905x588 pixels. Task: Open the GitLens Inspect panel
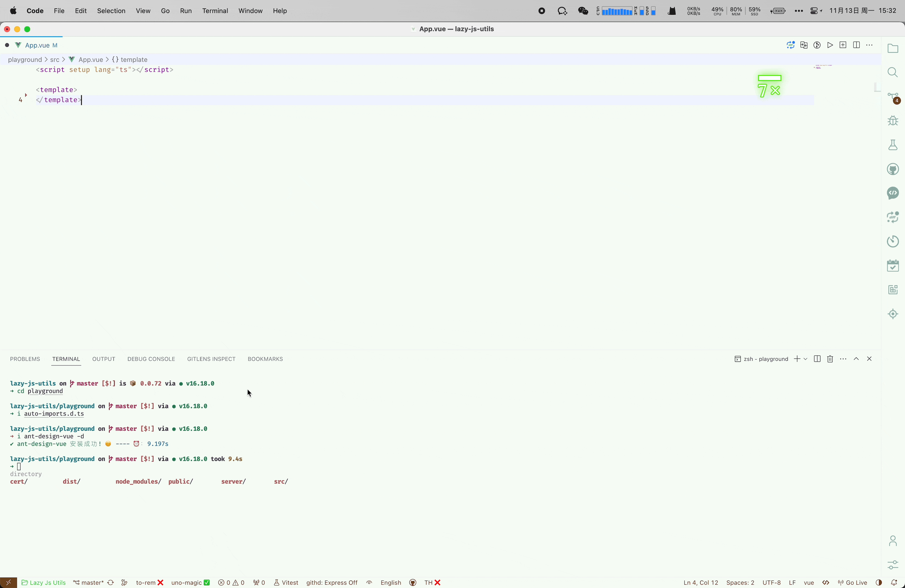211,358
